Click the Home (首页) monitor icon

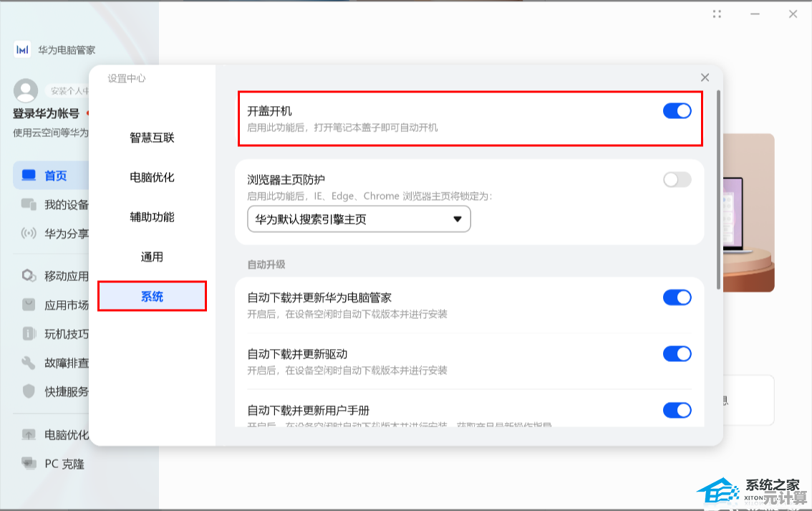[29, 176]
